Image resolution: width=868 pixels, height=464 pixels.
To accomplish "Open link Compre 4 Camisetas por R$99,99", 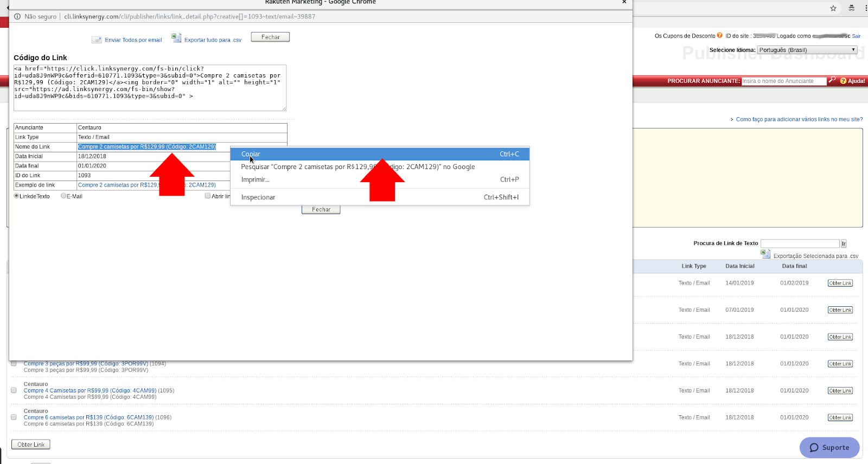I will pyautogui.click(x=90, y=390).
